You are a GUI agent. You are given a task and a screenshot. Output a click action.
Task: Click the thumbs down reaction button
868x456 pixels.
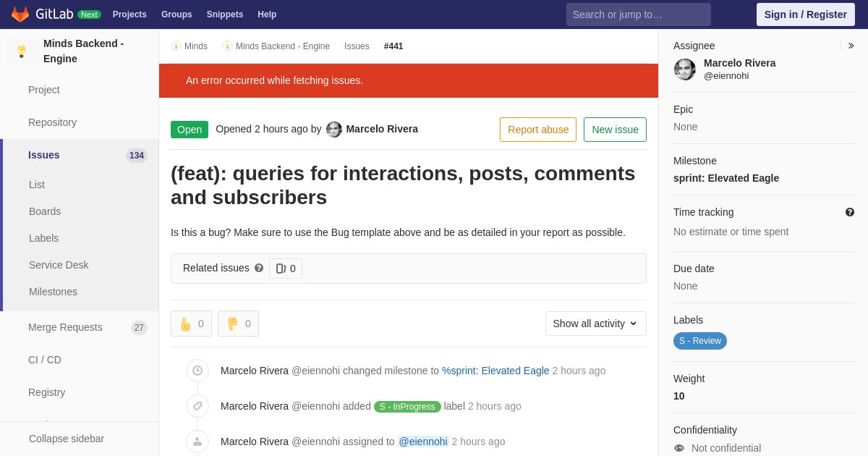point(238,324)
